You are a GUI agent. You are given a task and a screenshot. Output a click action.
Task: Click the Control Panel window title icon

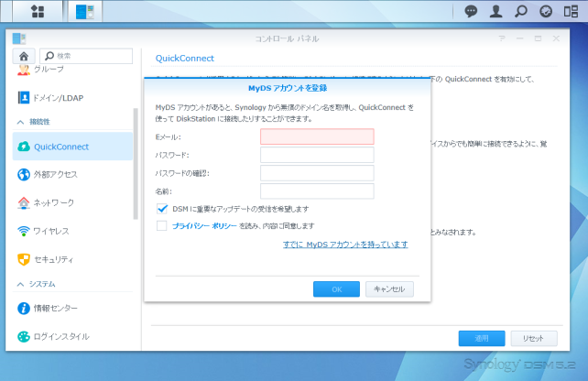[18, 38]
